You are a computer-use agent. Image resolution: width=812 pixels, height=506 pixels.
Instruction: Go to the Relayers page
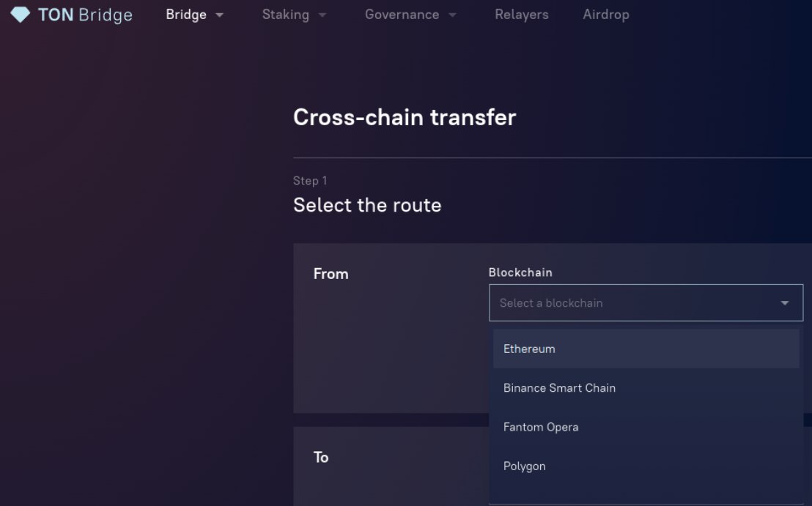click(x=521, y=15)
